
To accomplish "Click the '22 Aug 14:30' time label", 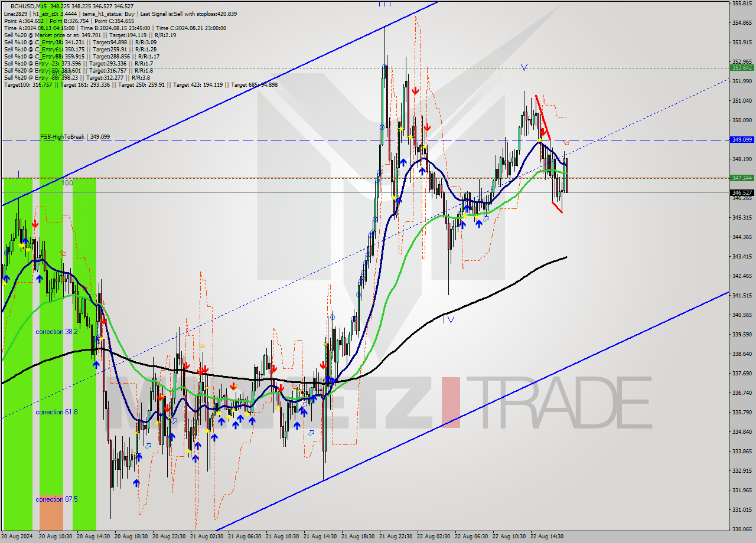I will coord(547,537).
